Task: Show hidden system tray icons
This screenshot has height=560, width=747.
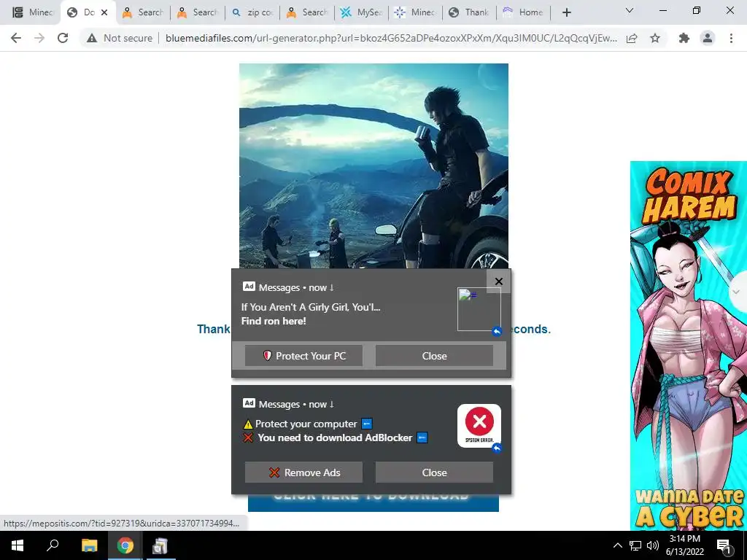Action: 617,545
